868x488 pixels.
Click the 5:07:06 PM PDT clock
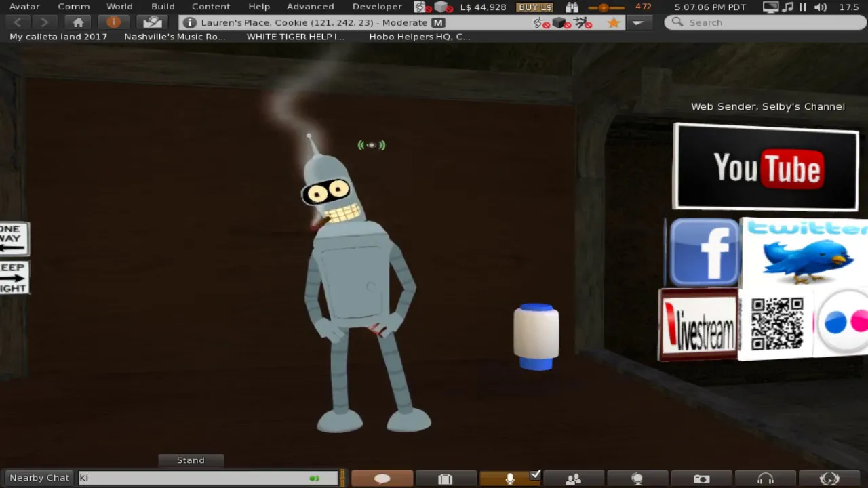pos(710,7)
